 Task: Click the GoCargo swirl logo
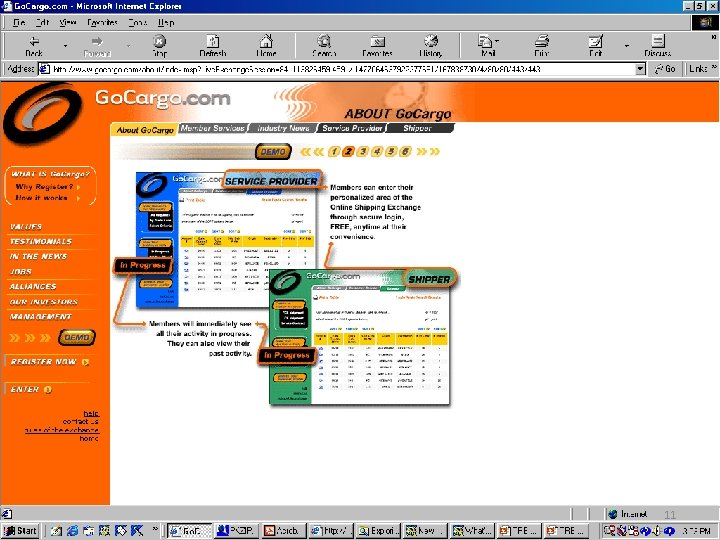click(42, 113)
